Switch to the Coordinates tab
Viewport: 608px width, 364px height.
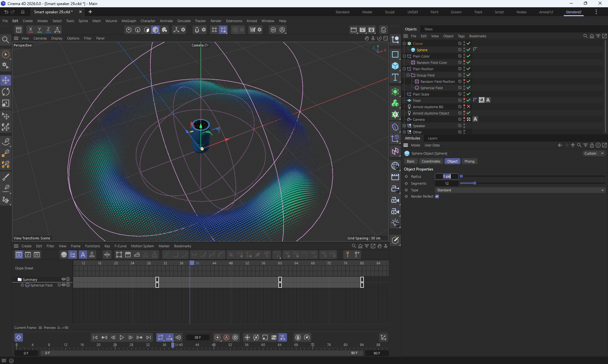point(431,161)
